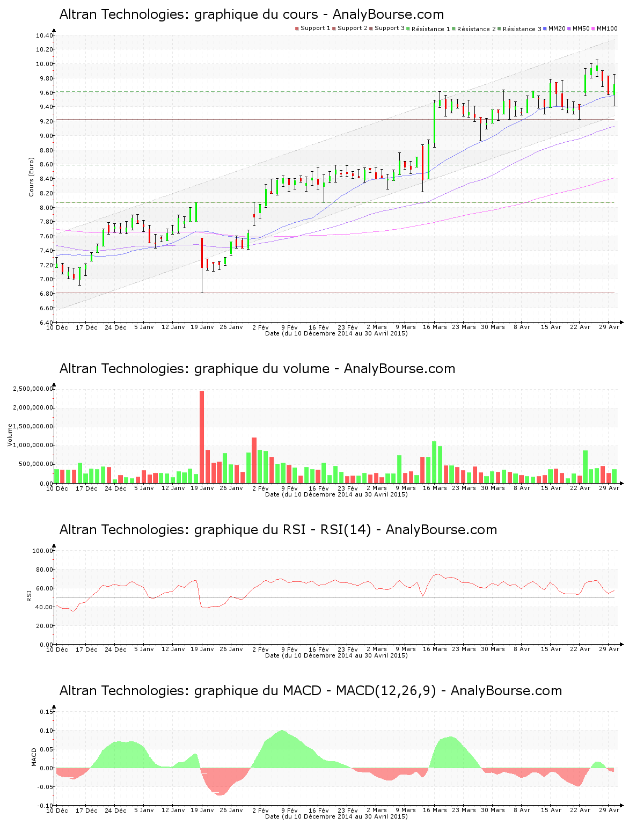Click the Support 1 legend color square
Viewport: 644px width, 832px height.
297,28
